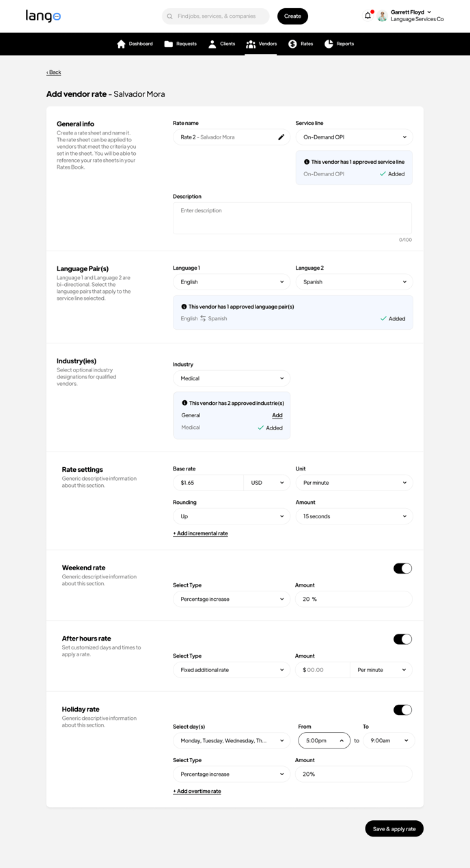Expand the Industry dropdown showing Medical
Screen dimensions: 470x868
231,378
